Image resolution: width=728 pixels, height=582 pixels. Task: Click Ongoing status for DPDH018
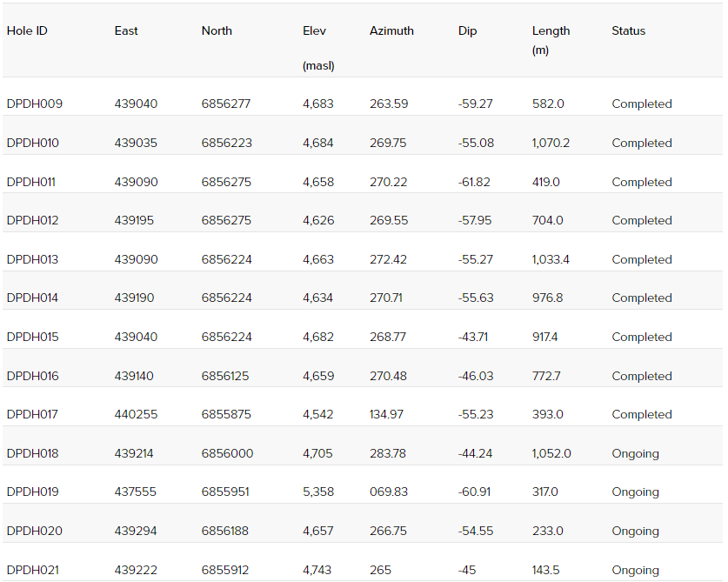coord(635,453)
